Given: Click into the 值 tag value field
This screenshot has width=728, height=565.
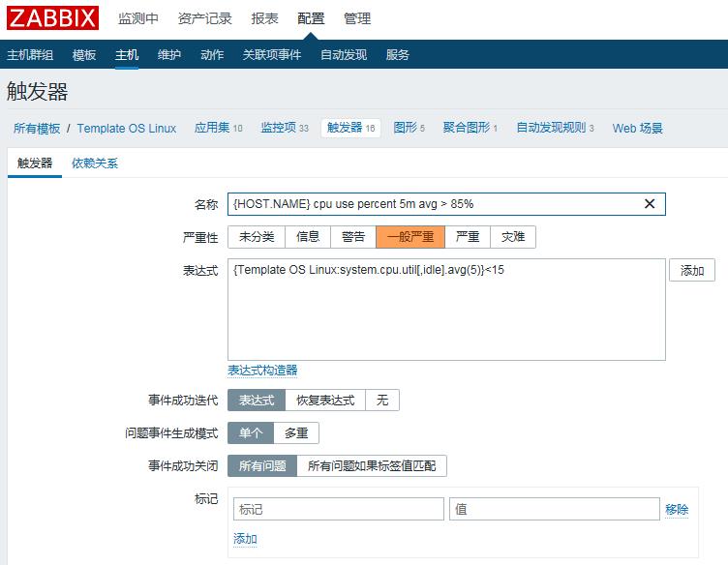Looking at the screenshot, I should [555, 509].
